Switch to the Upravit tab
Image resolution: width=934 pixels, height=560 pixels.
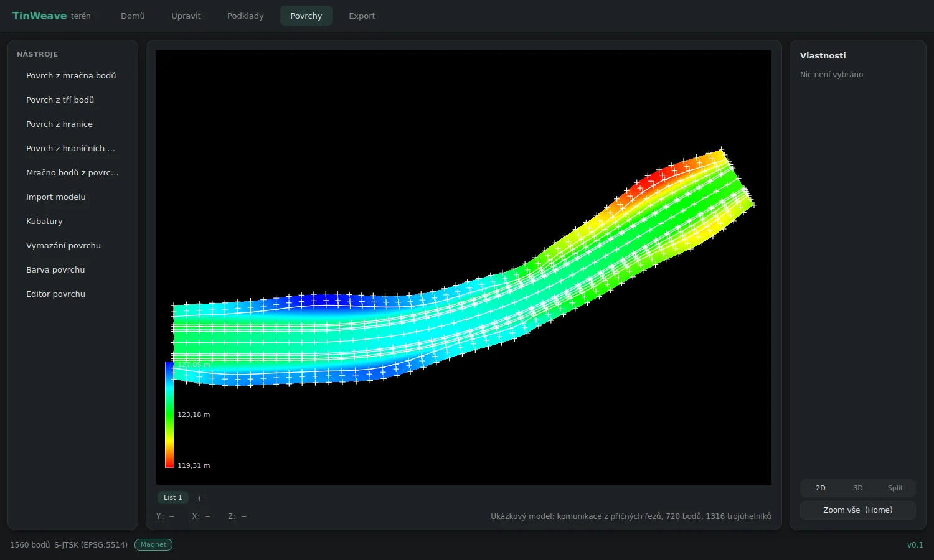186,16
